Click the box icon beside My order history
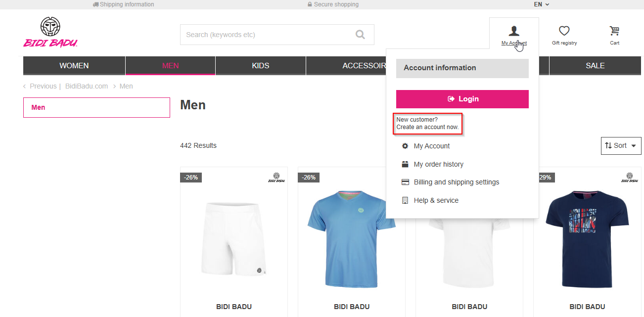 click(x=405, y=164)
